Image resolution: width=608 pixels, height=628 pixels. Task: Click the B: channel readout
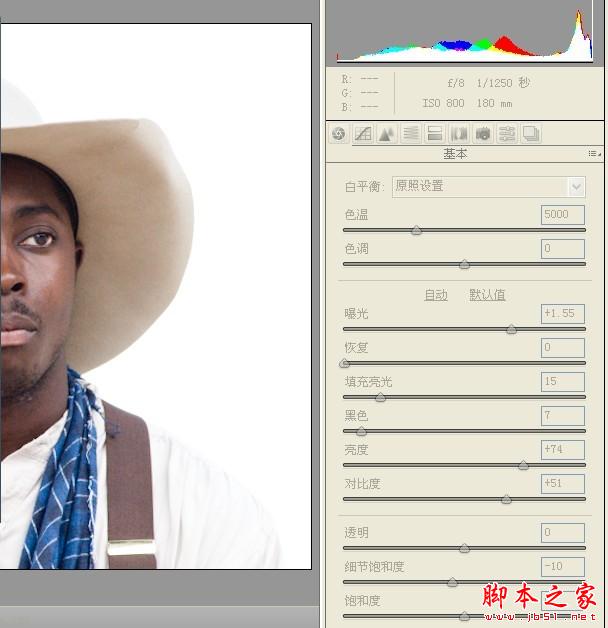(359, 107)
